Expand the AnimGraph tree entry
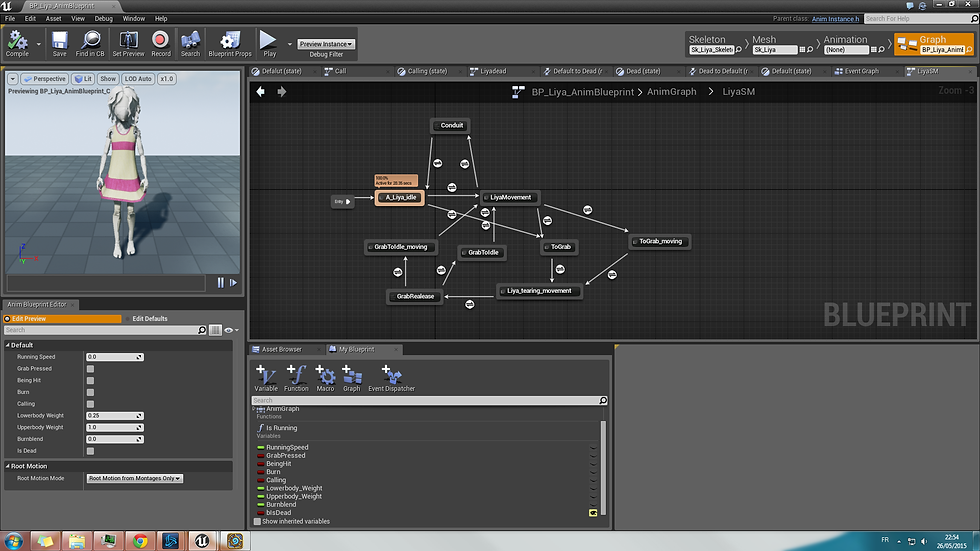Viewport: 980px width, 551px height. (254, 409)
